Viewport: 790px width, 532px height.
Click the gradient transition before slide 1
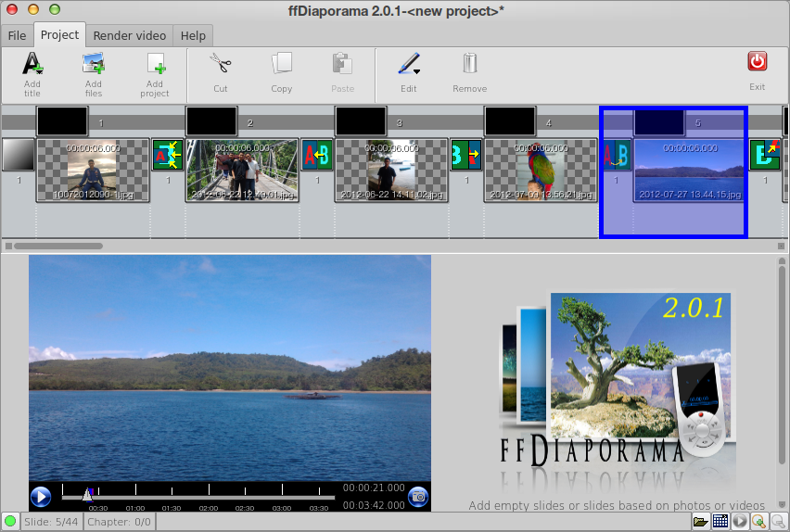[x=19, y=155]
